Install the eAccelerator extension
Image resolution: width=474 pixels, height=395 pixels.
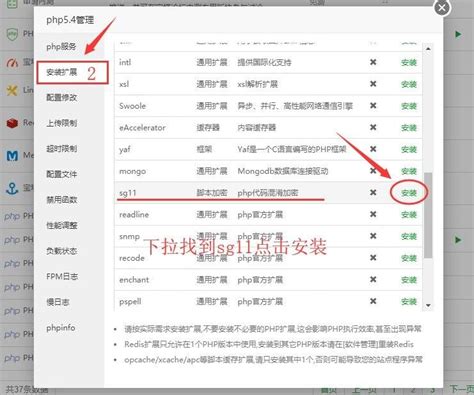pyautogui.click(x=409, y=128)
